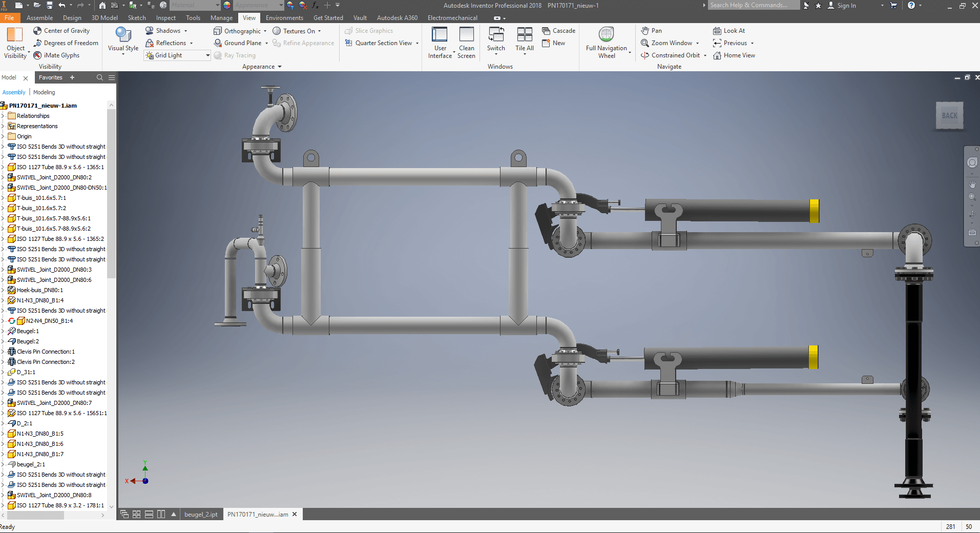
Task: Toggle User Interface elements visibility
Action: pyautogui.click(x=440, y=43)
